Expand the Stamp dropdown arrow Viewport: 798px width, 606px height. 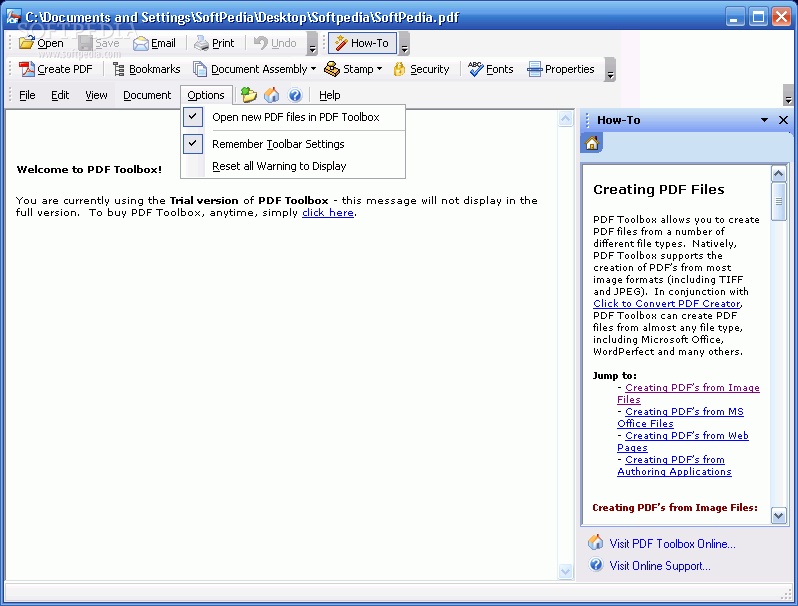380,69
